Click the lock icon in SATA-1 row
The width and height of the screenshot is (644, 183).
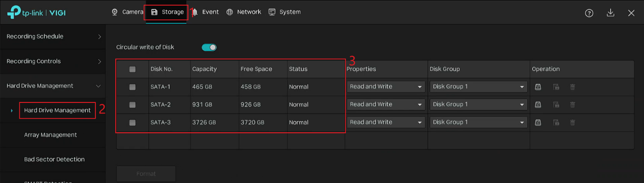556,87
